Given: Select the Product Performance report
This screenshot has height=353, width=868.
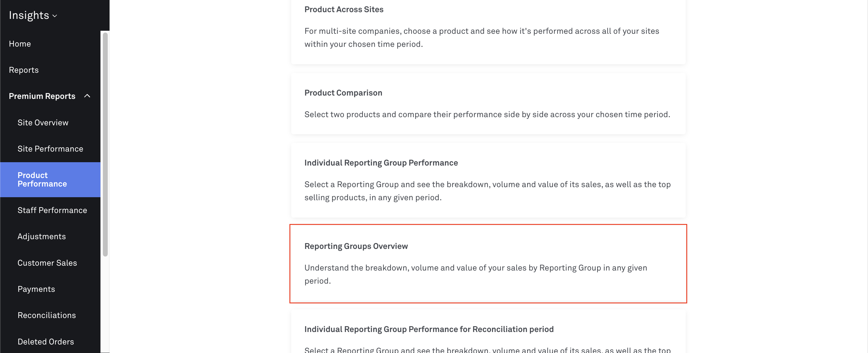Looking at the screenshot, I should [42, 180].
